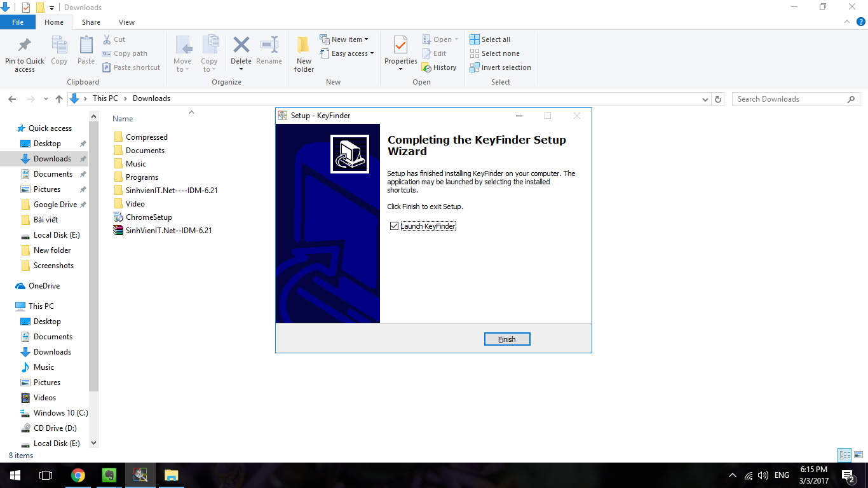This screenshot has width=868, height=488.
Task: Click the Name column header
Action: click(123, 119)
